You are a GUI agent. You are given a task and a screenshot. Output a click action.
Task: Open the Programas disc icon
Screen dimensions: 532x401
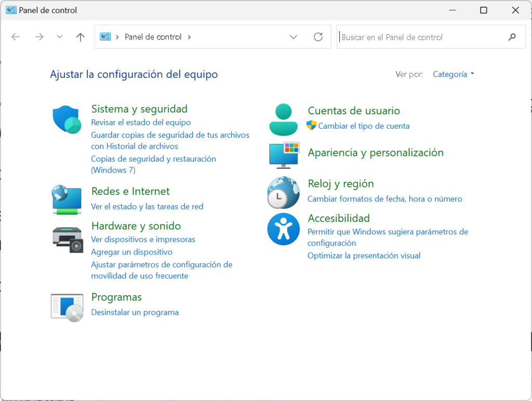tap(67, 308)
